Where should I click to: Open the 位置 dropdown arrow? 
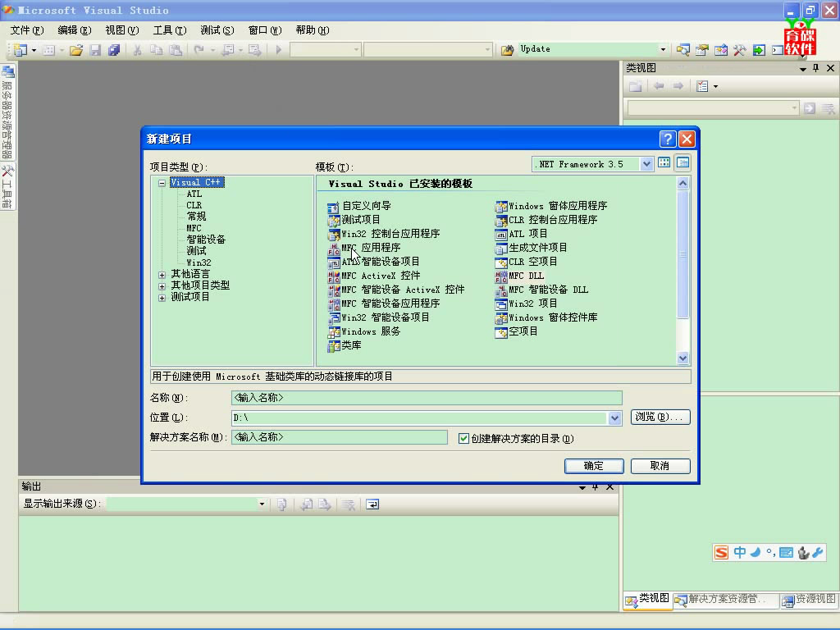[614, 418]
